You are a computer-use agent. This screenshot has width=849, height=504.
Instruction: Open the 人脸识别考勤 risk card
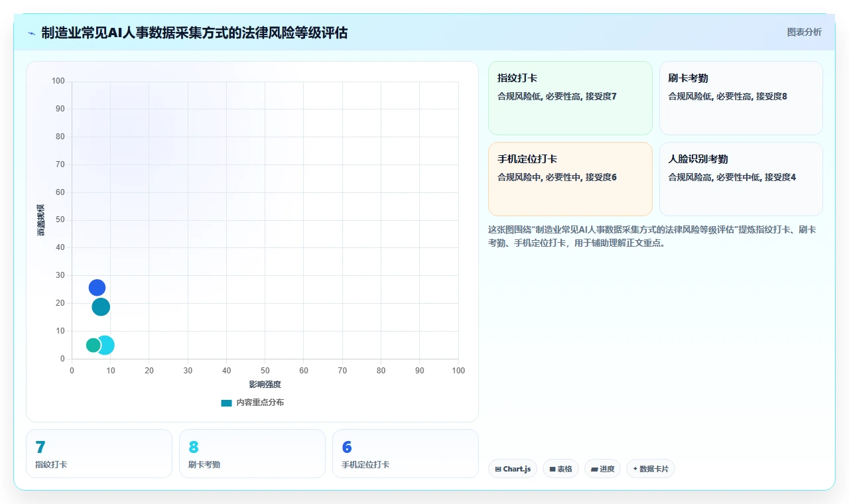coord(741,179)
